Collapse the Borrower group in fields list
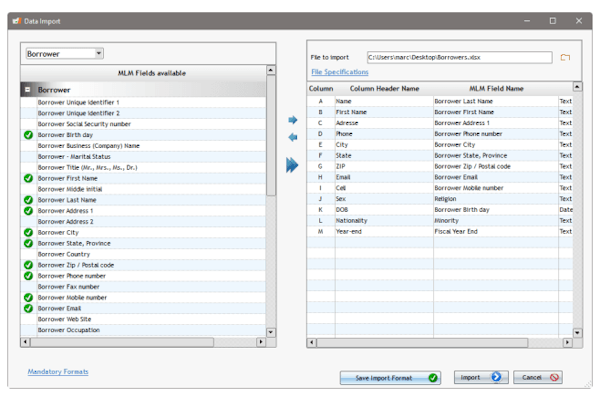Image resolution: width=600 pixels, height=407 pixels. coord(28,90)
